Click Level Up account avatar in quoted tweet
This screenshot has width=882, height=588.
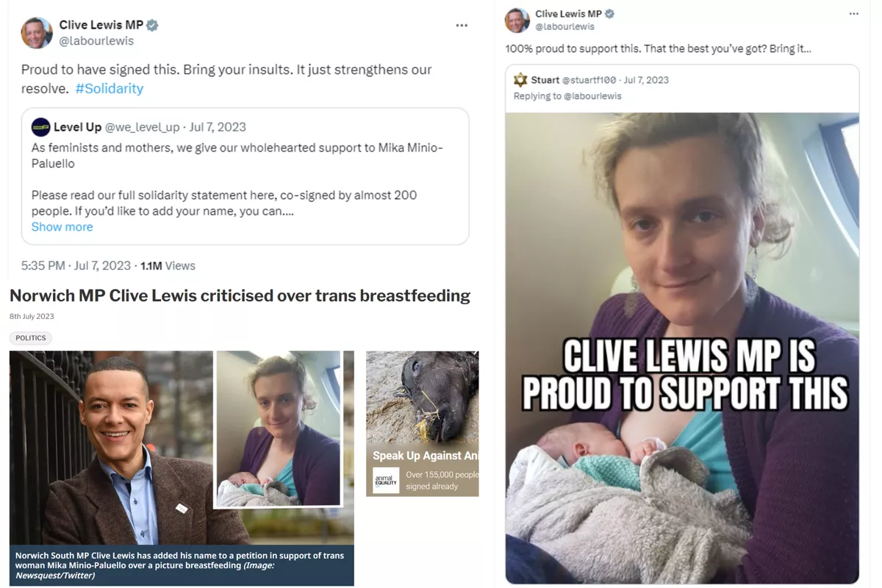click(40, 127)
